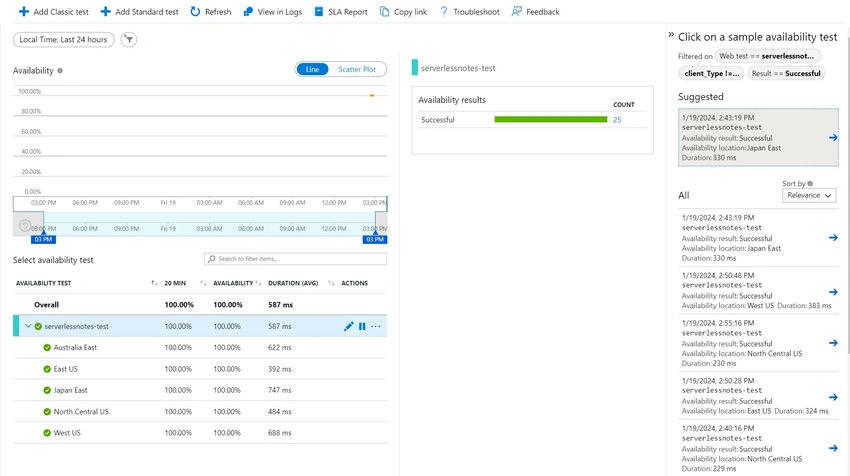850x476 pixels.
Task: Edit the serverlessnotes-test test
Action: (x=349, y=326)
